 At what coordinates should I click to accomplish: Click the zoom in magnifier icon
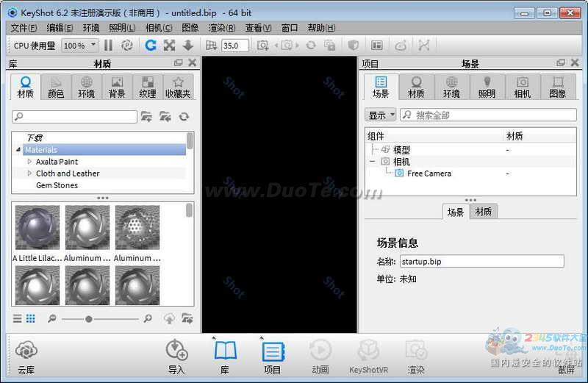[148, 319]
